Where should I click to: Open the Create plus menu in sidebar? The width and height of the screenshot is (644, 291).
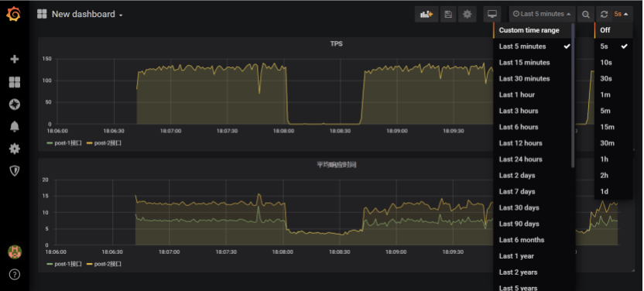(15, 59)
